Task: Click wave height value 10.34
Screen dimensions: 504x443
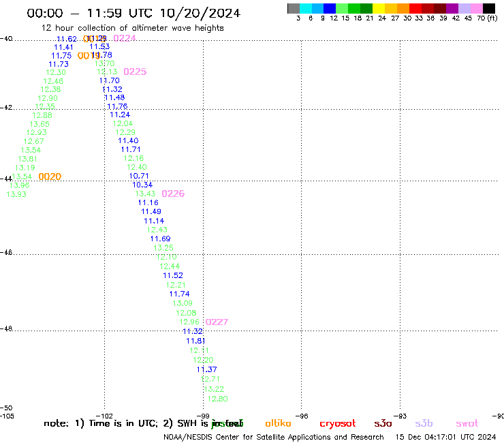Action: [x=142, y=185]
